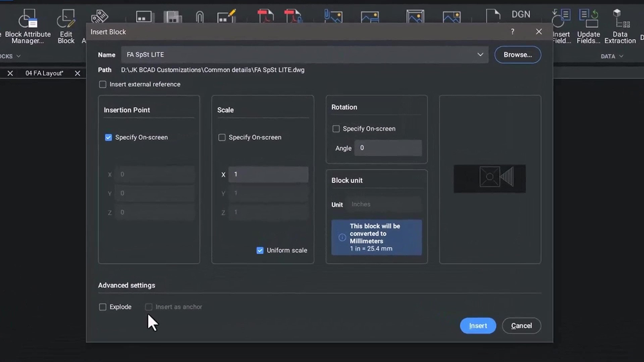Screen dimensions: 644x362
Task: Click the Browse button
Action: [x=518, y=55]
